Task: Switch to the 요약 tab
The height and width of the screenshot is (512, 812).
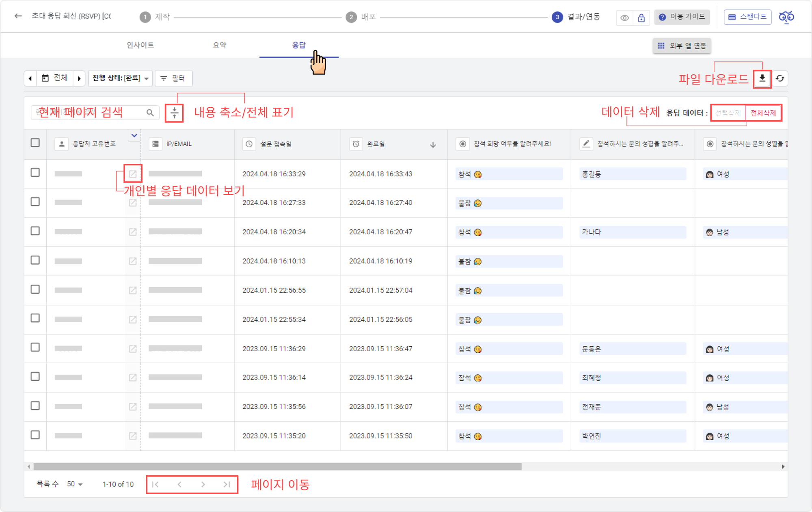Action: 220,45
